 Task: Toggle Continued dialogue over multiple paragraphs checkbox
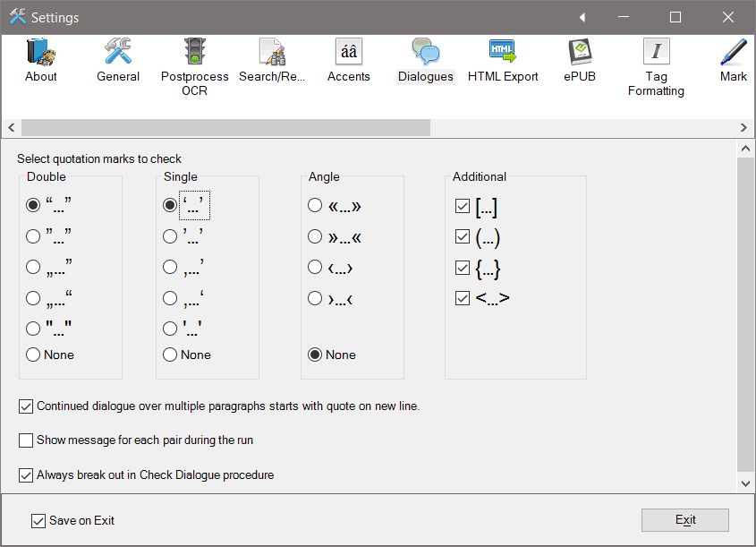26,406
